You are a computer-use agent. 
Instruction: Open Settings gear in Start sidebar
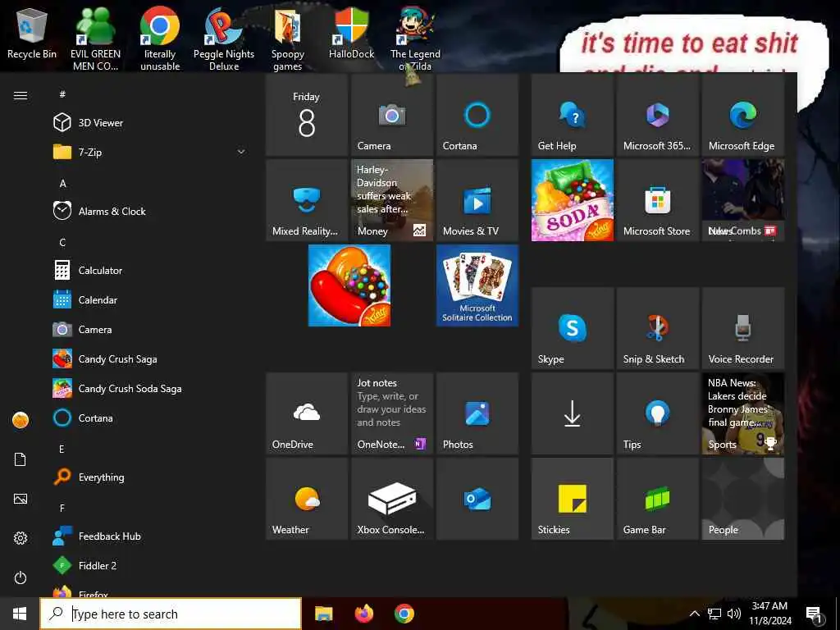click(21, 538)
